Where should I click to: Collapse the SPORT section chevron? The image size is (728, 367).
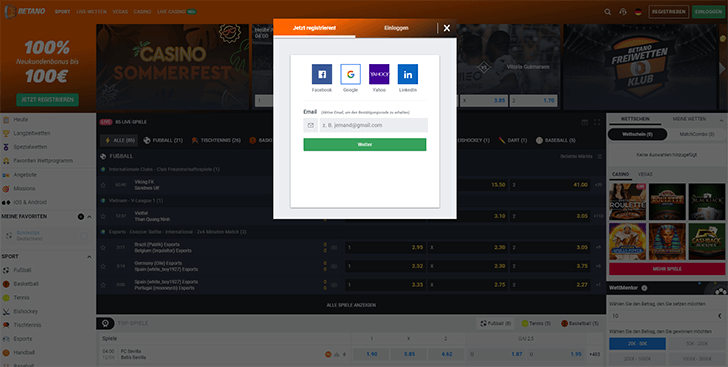[89, 256]
